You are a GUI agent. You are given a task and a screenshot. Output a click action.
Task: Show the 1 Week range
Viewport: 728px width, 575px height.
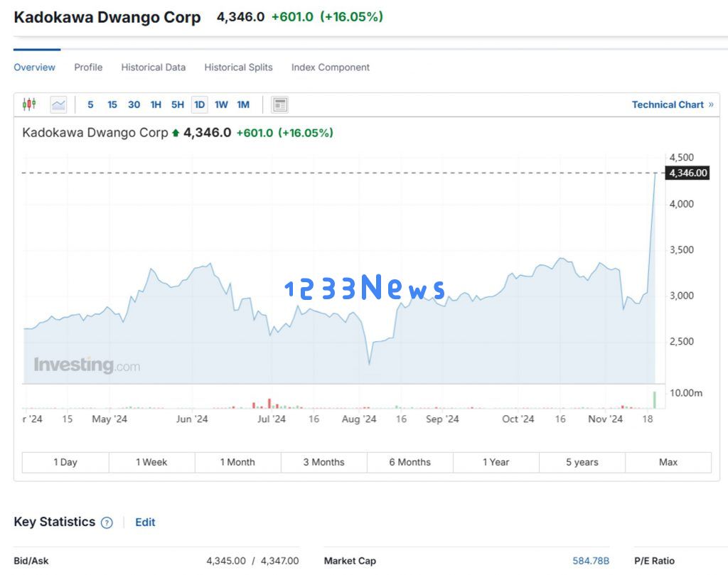(151, 462)
